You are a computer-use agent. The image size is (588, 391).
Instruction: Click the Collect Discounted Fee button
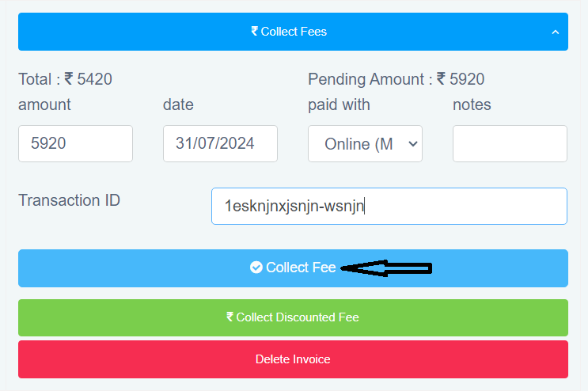(293, 317)
